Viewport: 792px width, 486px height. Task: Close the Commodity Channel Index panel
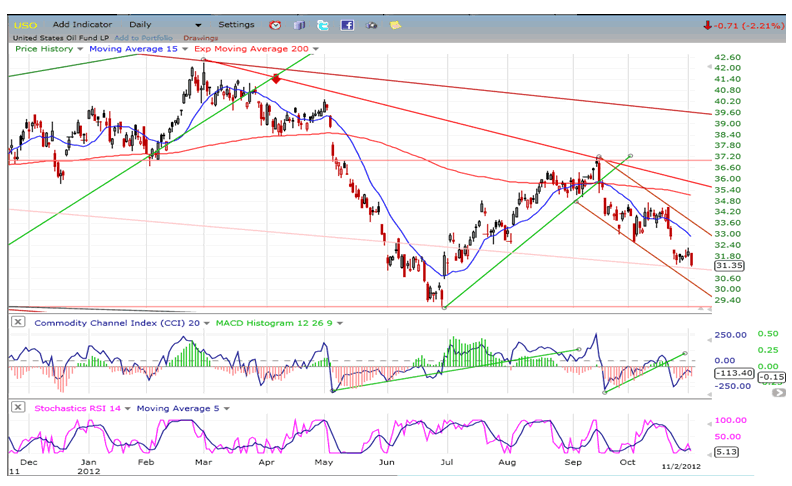pos(19,322)
